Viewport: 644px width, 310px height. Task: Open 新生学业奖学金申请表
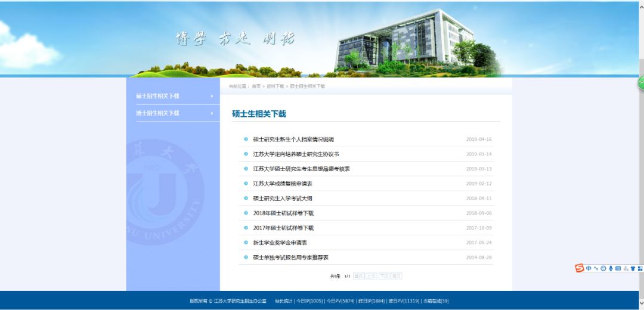[280, 243]
